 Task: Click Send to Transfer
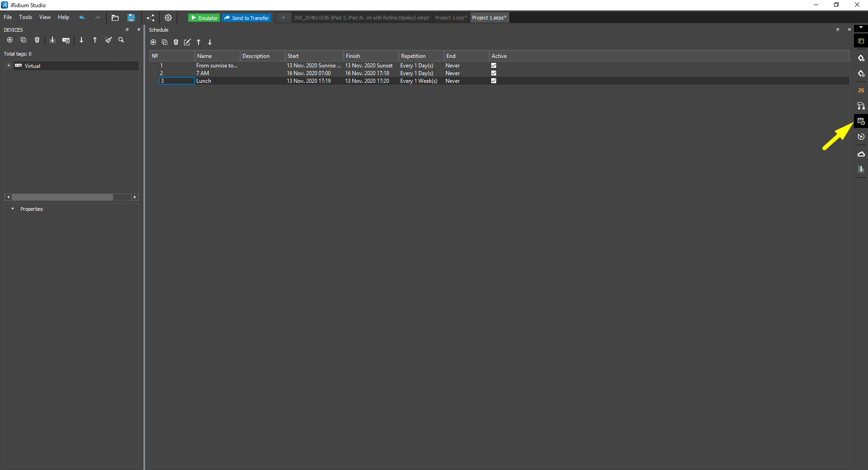click(247, 18)
